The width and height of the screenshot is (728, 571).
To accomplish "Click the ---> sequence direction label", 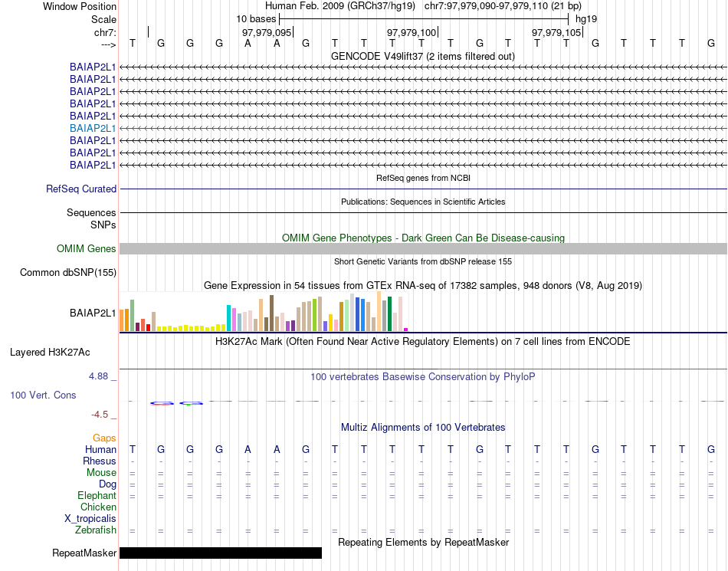I will [x=109, y=44].
